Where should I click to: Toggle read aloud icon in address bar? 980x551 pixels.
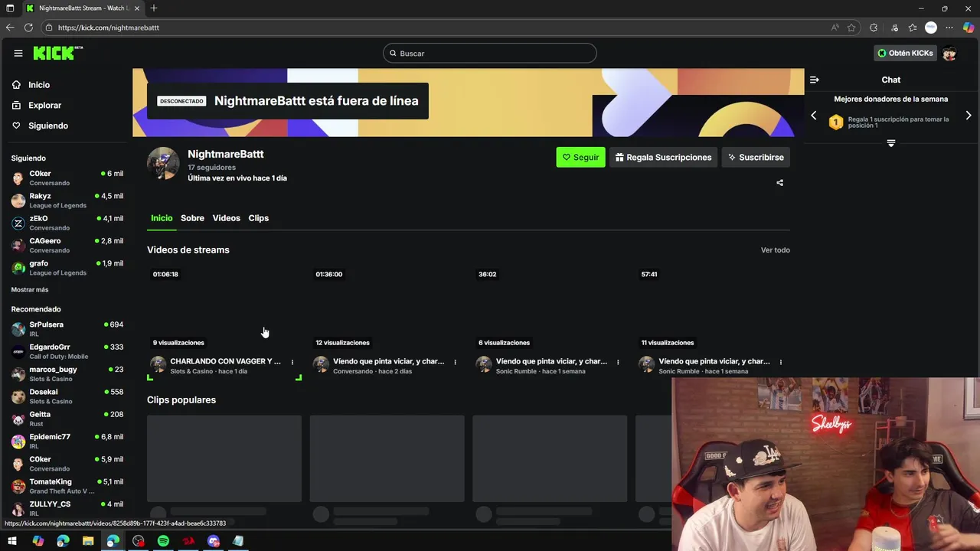coord(835,28)
